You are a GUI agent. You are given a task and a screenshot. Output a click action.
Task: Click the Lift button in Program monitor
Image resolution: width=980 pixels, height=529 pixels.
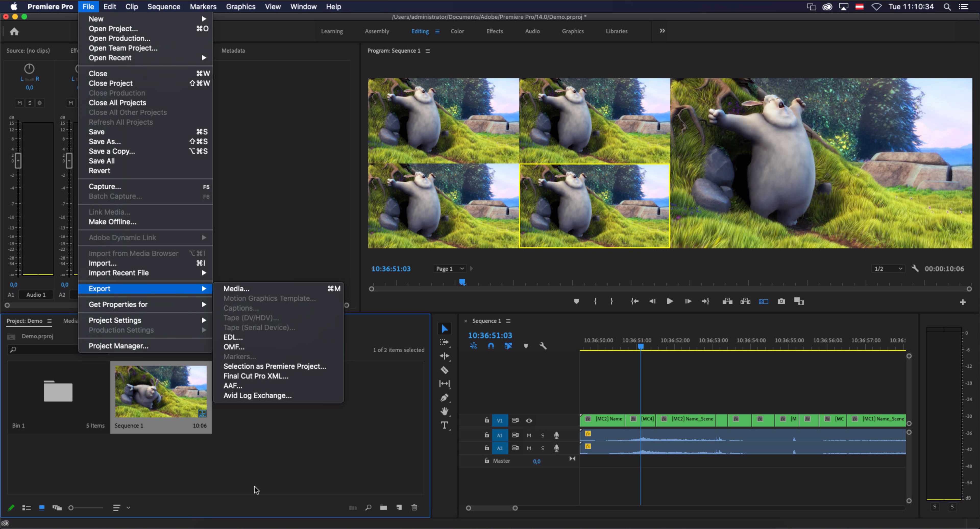727,301
